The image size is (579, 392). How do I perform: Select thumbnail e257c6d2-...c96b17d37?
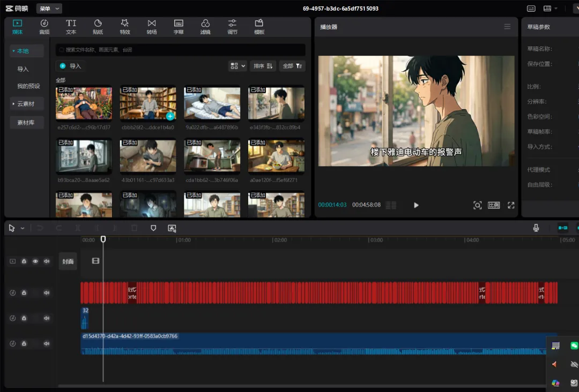[x=84, y=103]
